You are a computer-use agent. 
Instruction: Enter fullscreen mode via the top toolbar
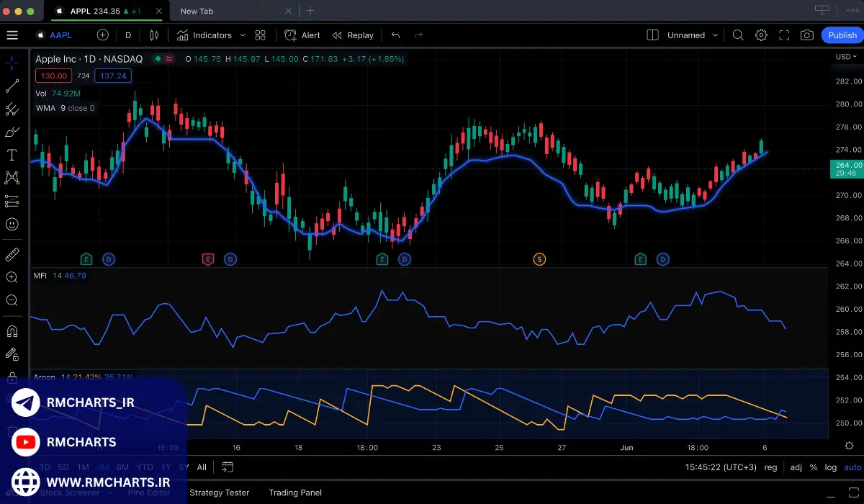[x=784, y=35]
